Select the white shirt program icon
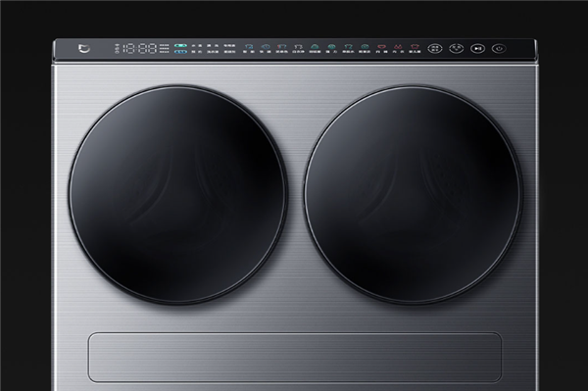 pyautogui.click(x=299, y=46)
